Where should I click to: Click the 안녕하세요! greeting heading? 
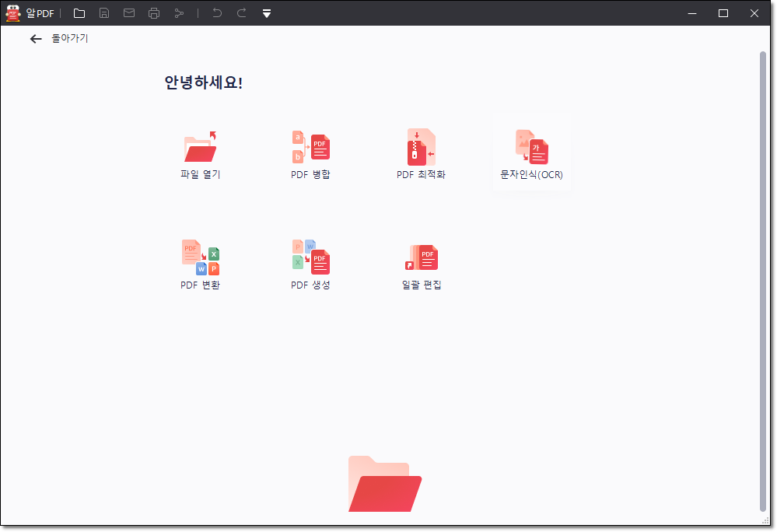click(203, 82)
